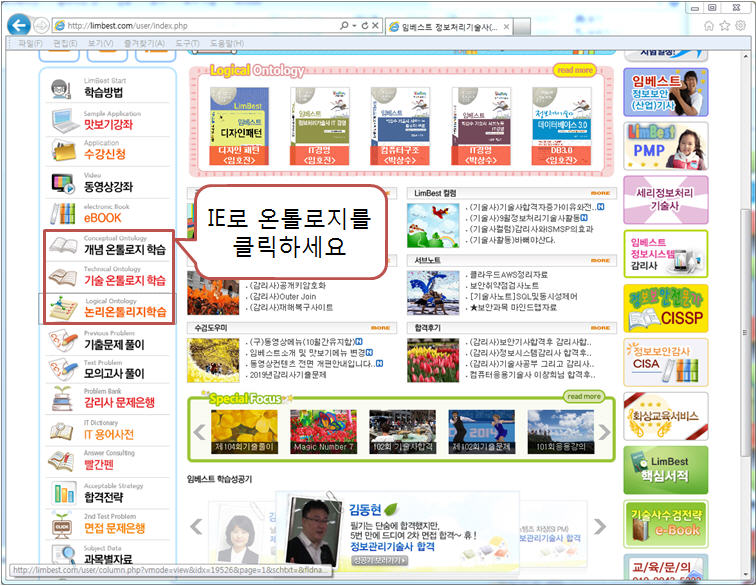This screenshot has width=756, height=586.
Task: Open the address bar dropdown arrow
Action: pyautogui.click(x=354, y=26)
